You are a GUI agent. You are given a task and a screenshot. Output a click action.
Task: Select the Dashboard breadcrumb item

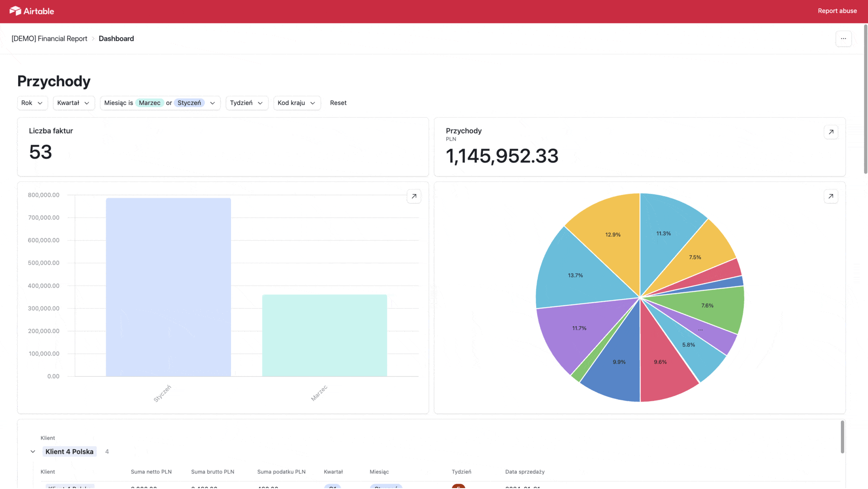tap(116, 38)
